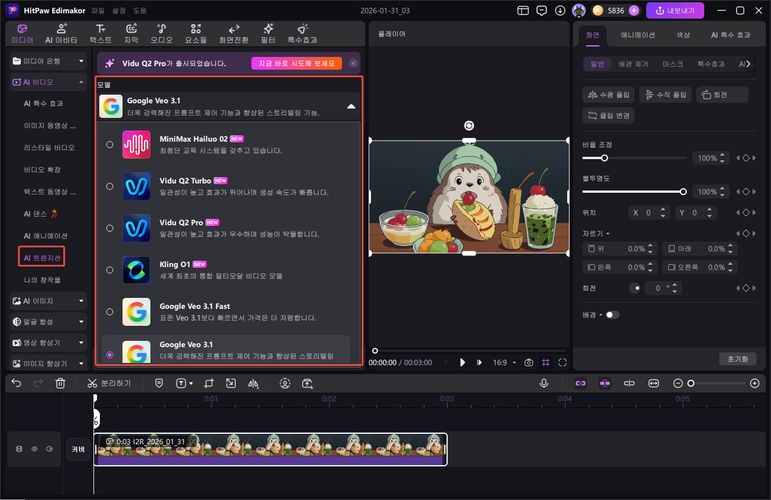Open the 특수효과 effects tool
The height and width of the screenshot is (500, 771).
pos(302,33)
